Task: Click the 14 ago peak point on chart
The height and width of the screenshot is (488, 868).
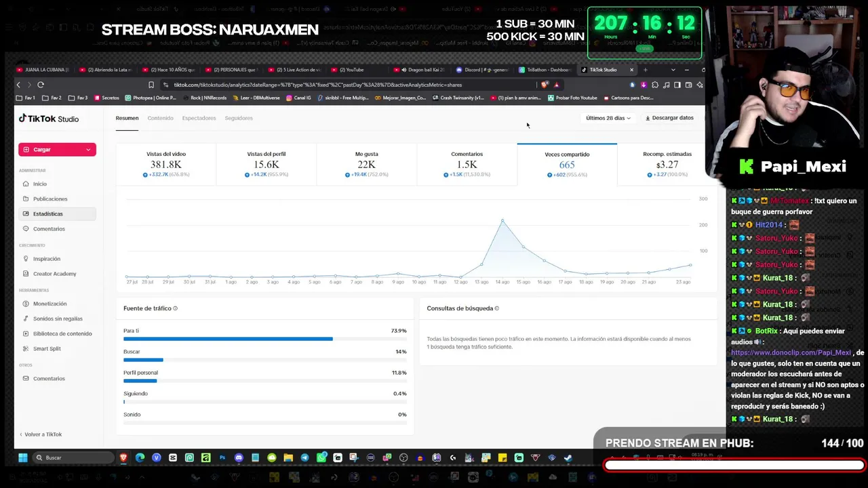Action: pyautogui.click(x=502, y=220)
